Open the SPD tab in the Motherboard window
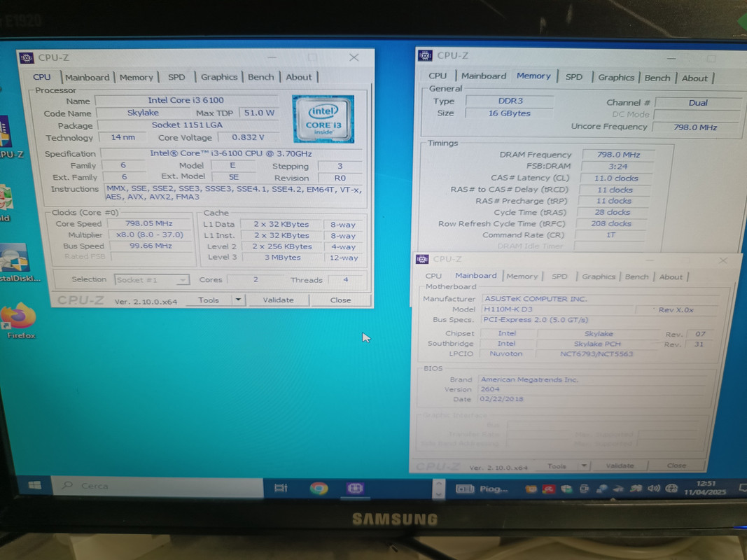 pyautogui.click(x=559, y=276)
